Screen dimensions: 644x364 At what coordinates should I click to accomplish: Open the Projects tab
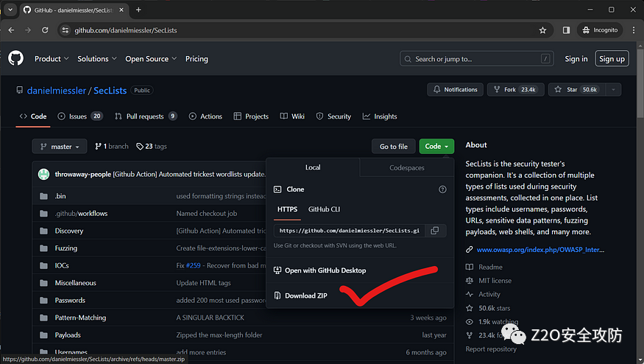coord(251,116)
